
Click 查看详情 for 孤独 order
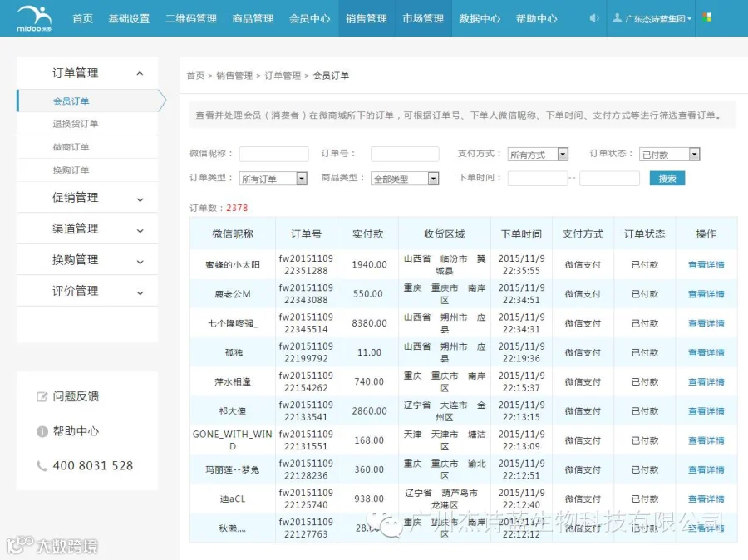706,352
